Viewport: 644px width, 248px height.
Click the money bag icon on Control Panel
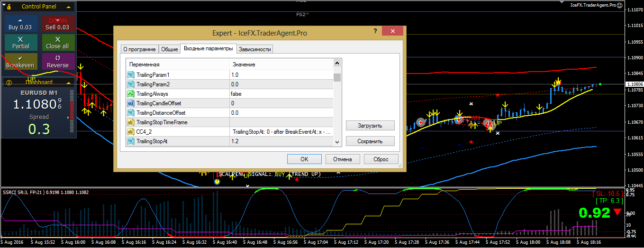coord(9,7)
